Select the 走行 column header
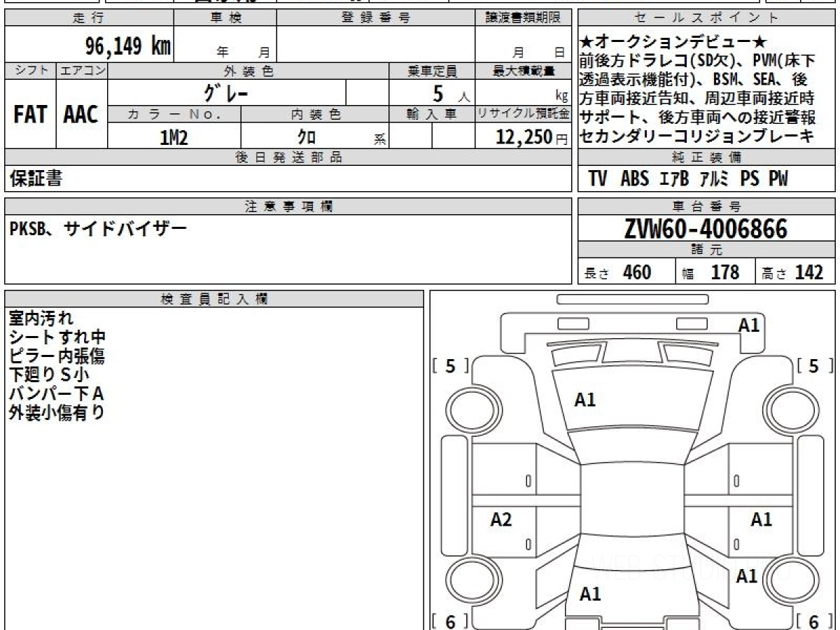The image size is (840, 630). click(x=88, y=18)
